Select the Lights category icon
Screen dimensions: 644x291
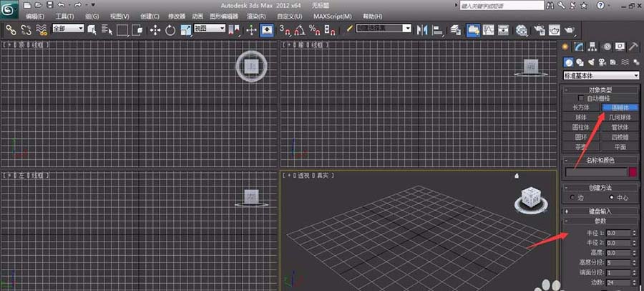tap(591, 62)
